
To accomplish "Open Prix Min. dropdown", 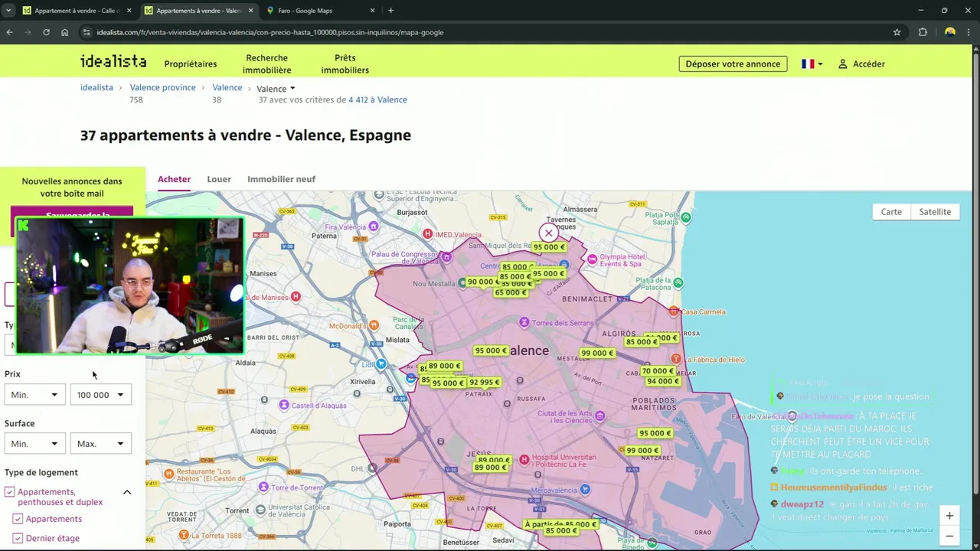I will pos(34,395).
